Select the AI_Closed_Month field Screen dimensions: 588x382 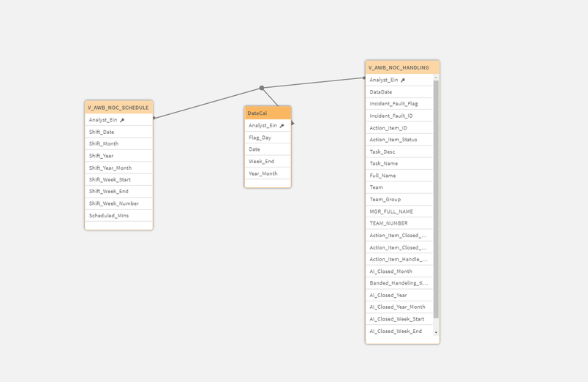[x=399, y=271]
